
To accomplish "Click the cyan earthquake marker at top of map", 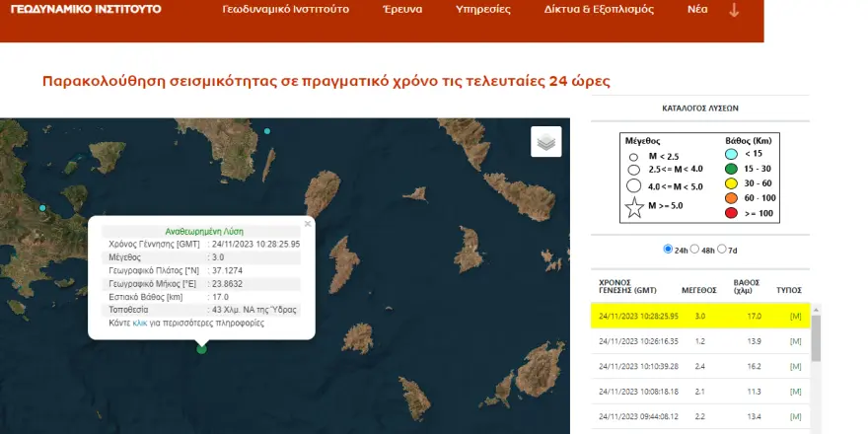I will [266, 130].
